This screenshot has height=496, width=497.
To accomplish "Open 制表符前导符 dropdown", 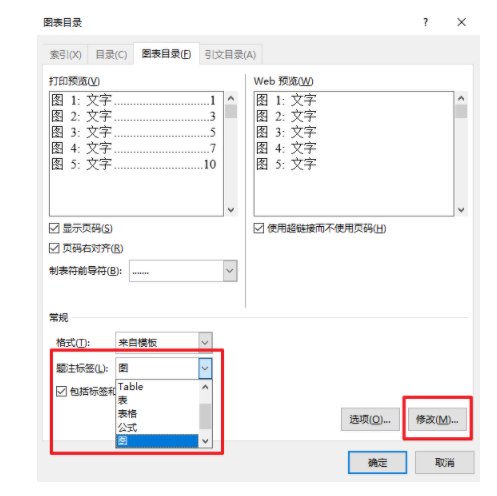I will (x=230, y=271).
